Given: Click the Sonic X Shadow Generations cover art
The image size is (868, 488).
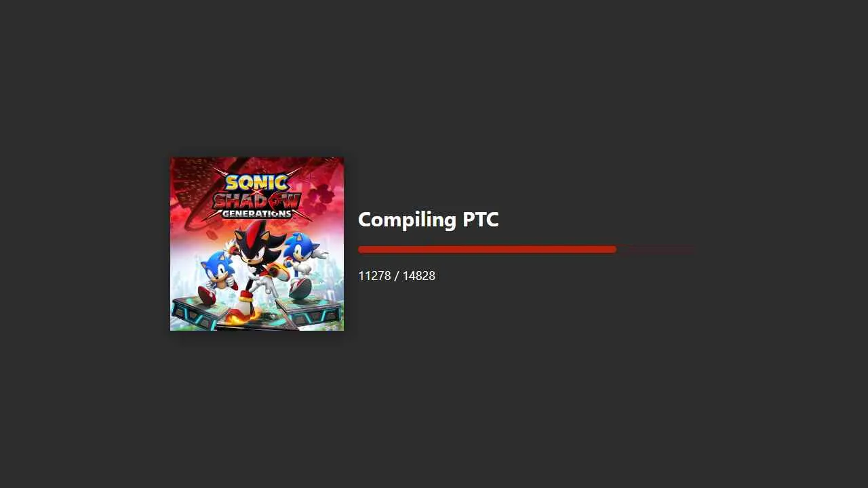Looking at the screenshot, I should click(x=257, y=244).
